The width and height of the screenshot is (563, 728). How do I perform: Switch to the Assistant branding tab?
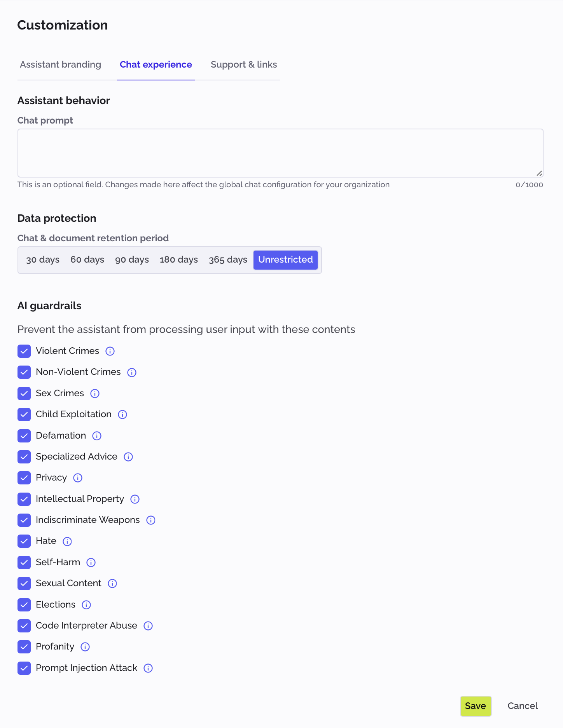[60, 64]
